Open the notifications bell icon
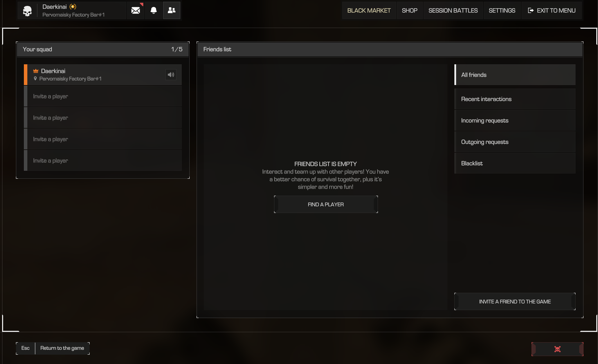The height and width of the screenshot is (364, 598). coord(154,10)
